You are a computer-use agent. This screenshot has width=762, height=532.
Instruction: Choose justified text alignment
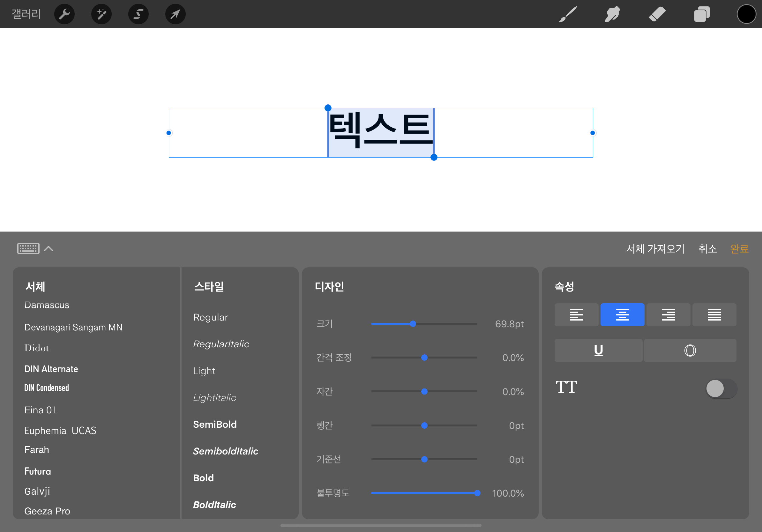[714, 315]
